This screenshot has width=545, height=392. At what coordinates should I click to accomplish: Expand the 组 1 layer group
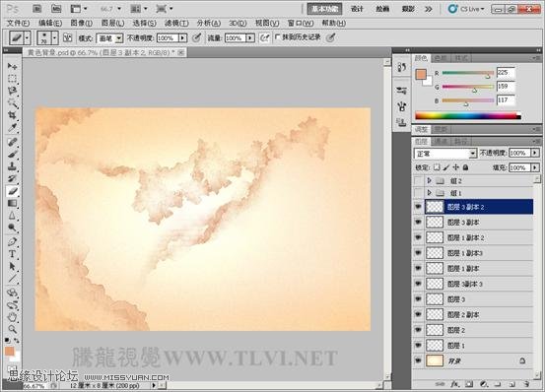point(430,193)
